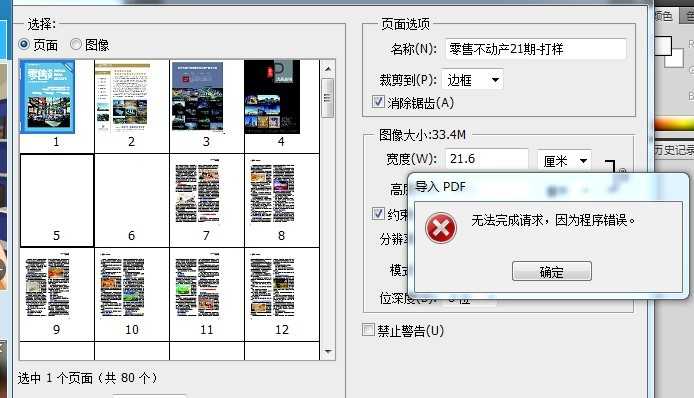Toggle the 禁止警告 suppress warnings checkbox
The image size is (694, 398).
(368, 329)
